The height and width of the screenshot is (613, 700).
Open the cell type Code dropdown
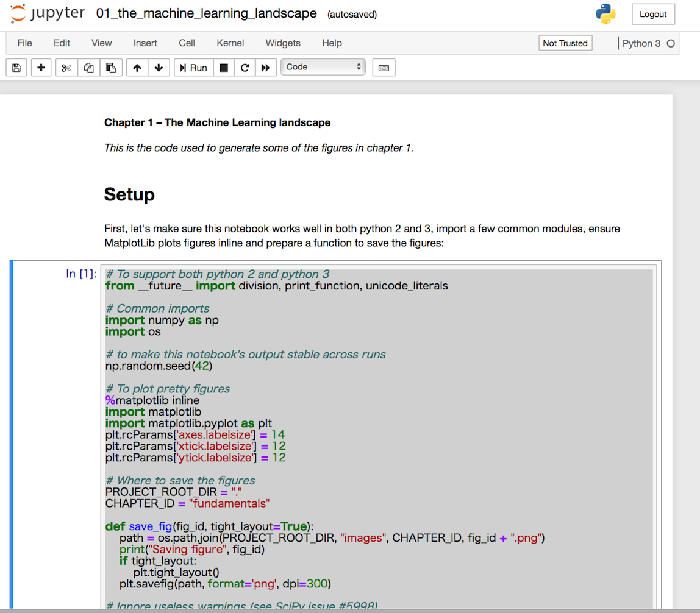[323, 67]
